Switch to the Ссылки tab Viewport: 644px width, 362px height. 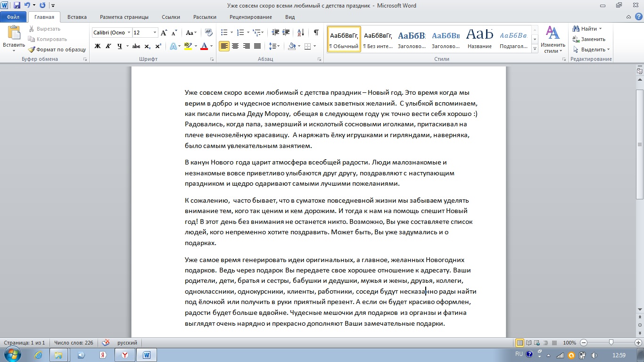pos(171,17)
